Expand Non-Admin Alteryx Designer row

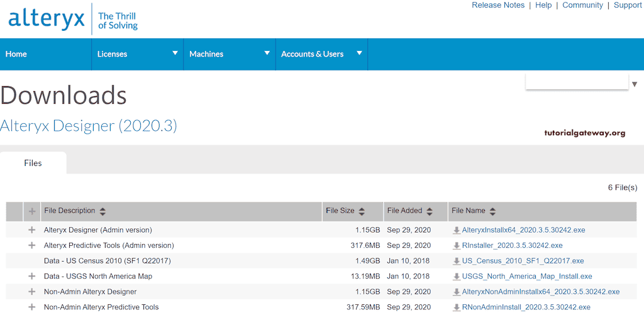[x=31, y=292]
